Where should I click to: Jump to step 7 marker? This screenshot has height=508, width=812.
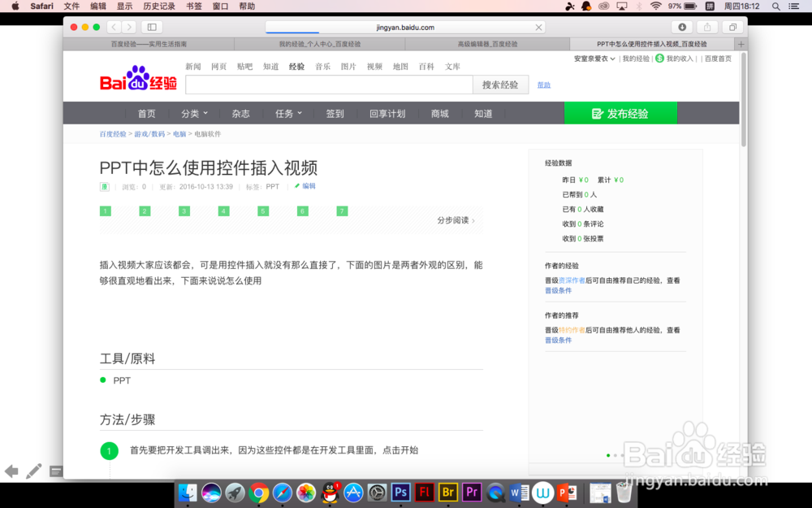pos(342,211)
